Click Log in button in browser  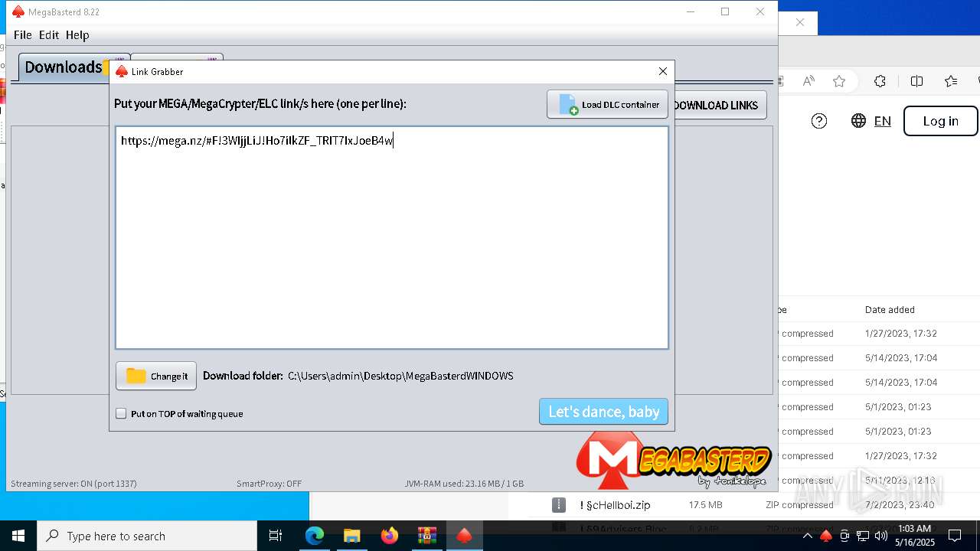[x=940, y=121]
